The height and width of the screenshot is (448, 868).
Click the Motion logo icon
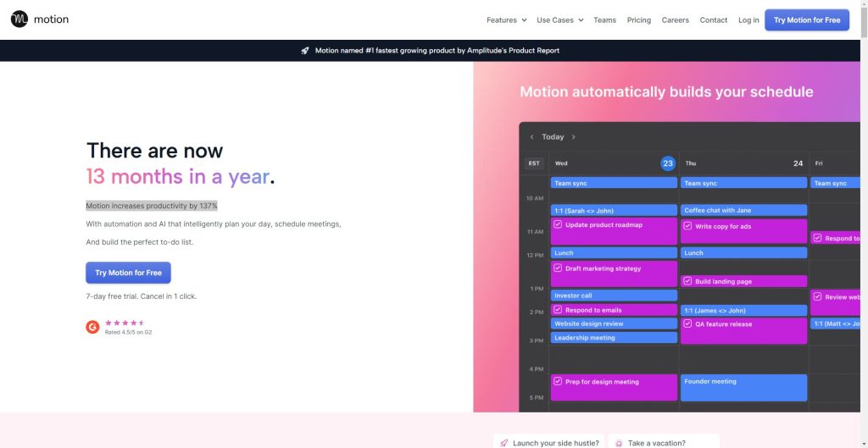[19, 19]
